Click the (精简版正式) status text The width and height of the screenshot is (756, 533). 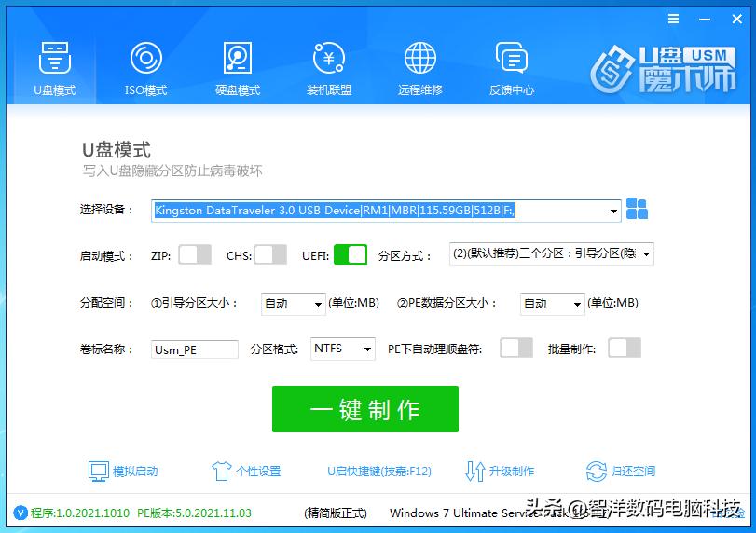[x=336, y=513]
